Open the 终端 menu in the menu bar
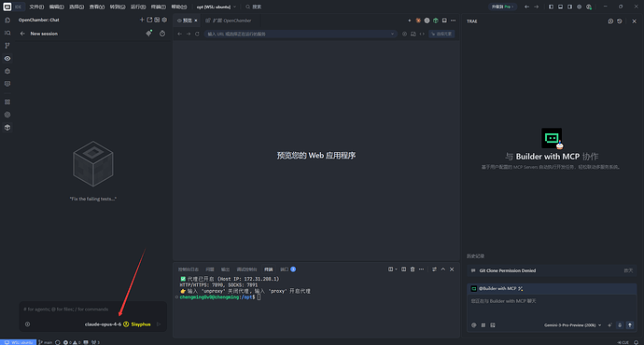The height and width of the screenshot is (345, 644). (x=158, y=7)
